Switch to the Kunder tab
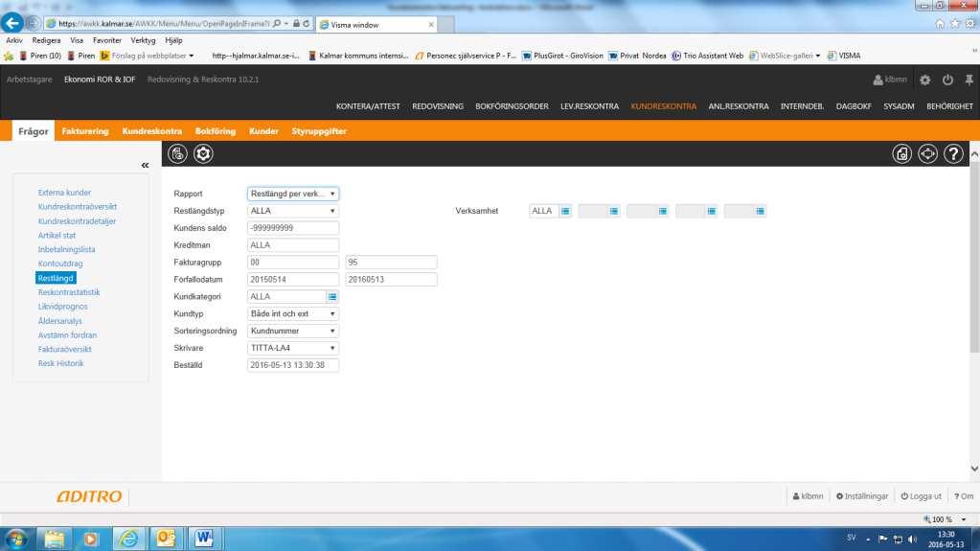 pos(263,131)
